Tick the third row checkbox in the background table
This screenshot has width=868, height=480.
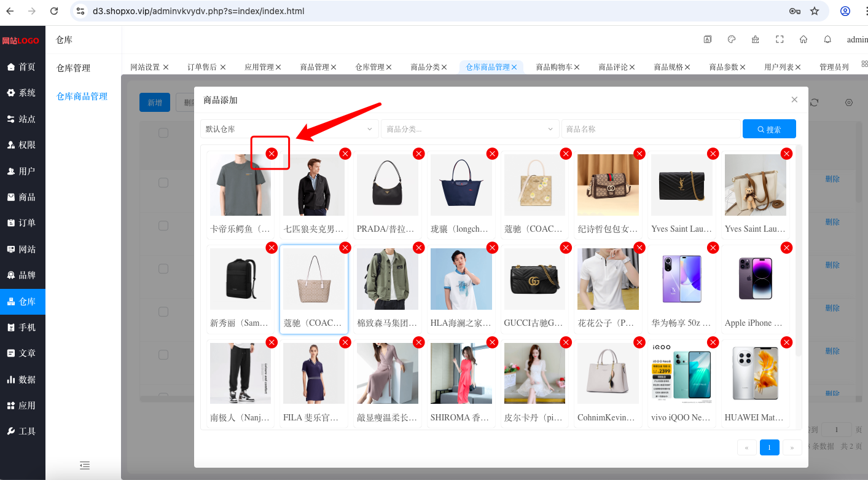(x=163, y=269)
